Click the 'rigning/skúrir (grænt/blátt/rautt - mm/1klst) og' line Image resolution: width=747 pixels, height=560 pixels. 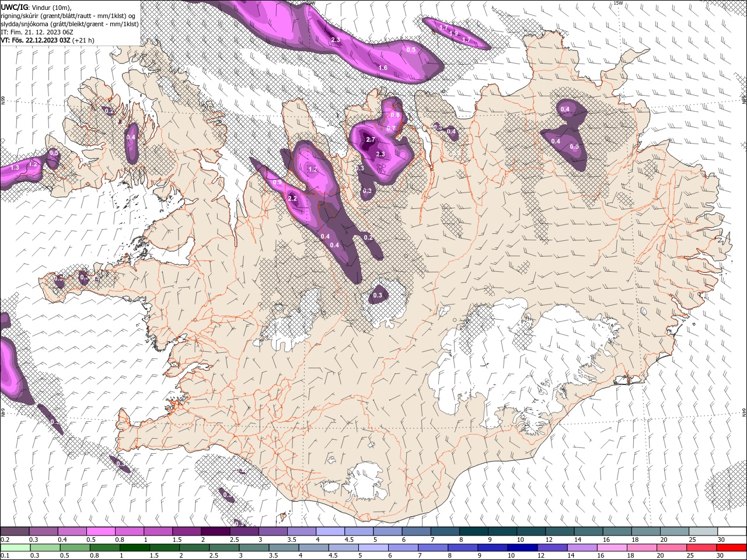pyautogui.click(x=68, y=16)
